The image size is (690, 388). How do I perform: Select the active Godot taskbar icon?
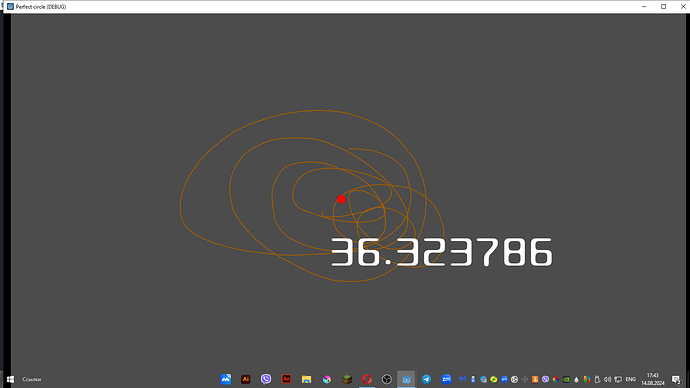click(x=406, y=379)
